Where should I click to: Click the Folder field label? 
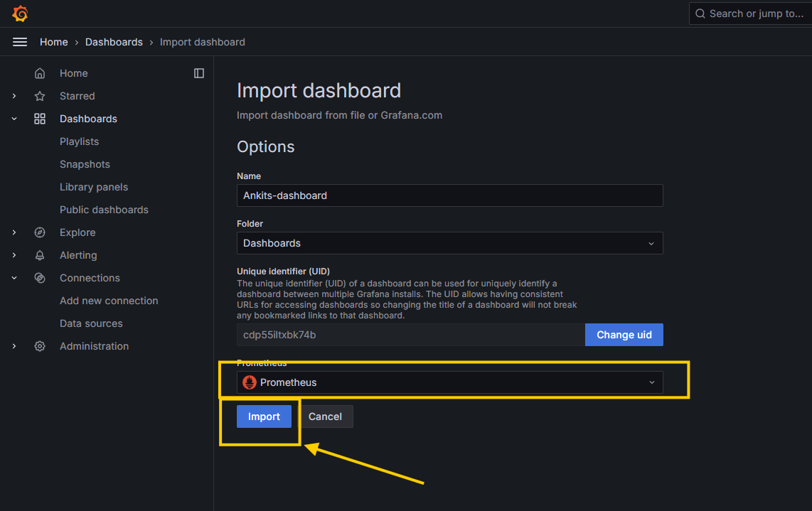point(250,224)
